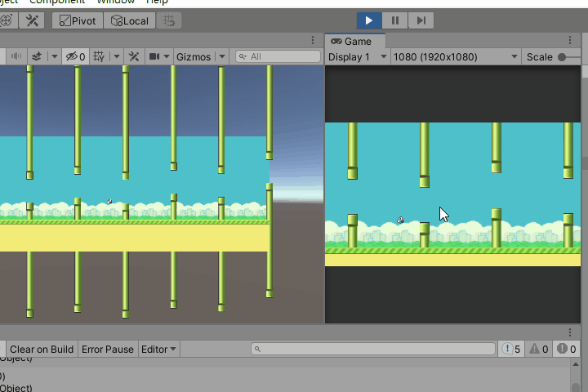Toggle Console warning messages filter
This screenshot has height=392, width=588.
[539, 350]
